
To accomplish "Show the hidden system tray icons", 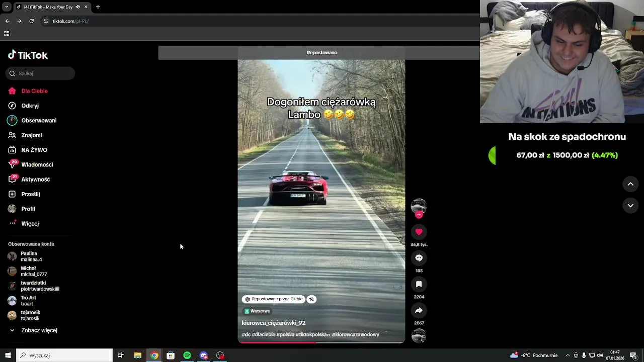I will 568,355.
